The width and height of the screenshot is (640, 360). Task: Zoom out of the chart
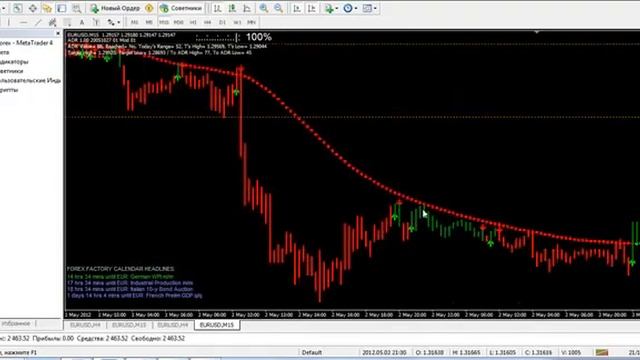pyautogui.click(x=278, y=8)
